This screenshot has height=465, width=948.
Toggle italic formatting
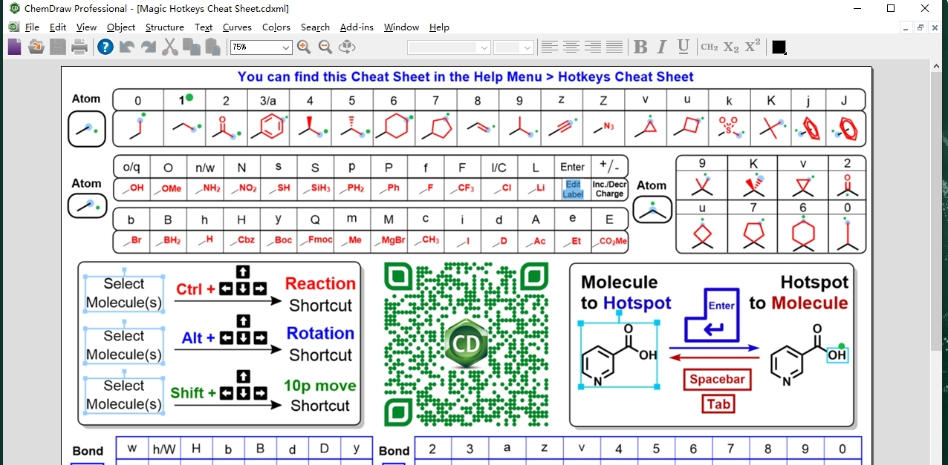pos(661,47)
